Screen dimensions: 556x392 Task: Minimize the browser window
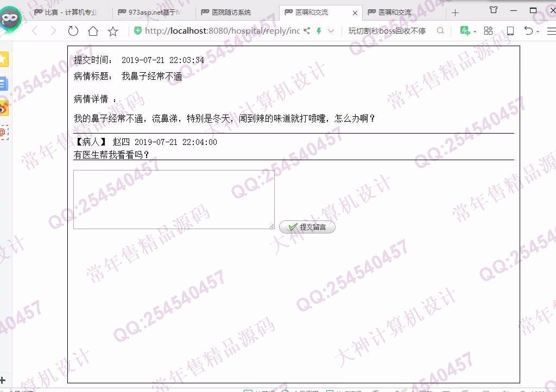[x=514, y=11]
